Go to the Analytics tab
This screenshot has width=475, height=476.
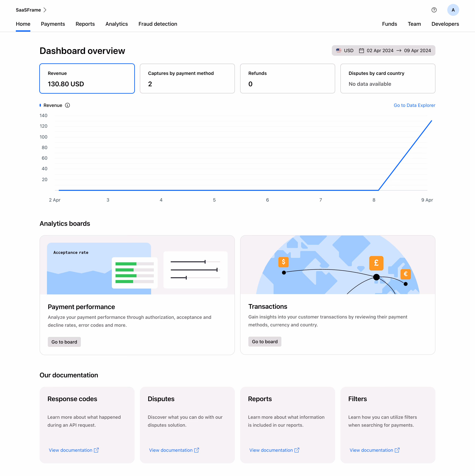pos(117,24)
